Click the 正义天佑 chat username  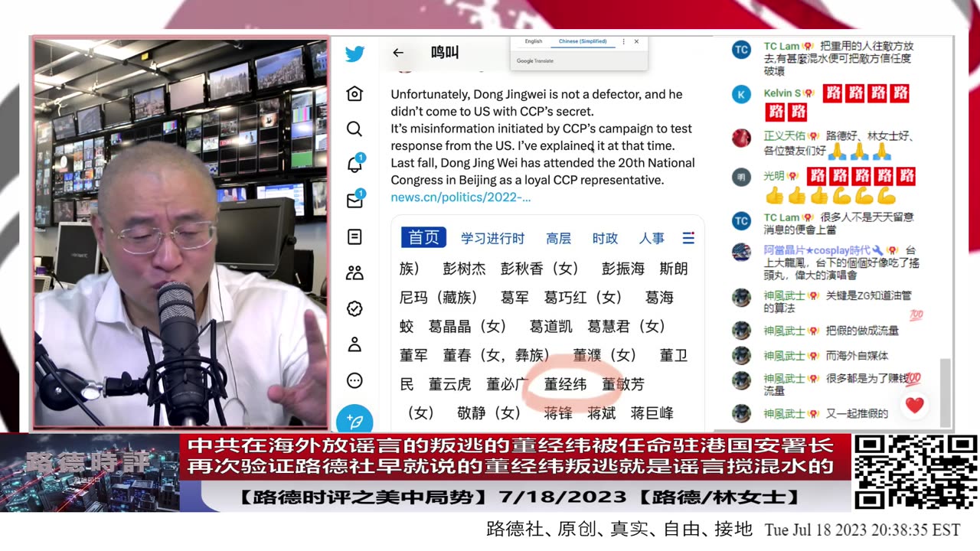784,135
